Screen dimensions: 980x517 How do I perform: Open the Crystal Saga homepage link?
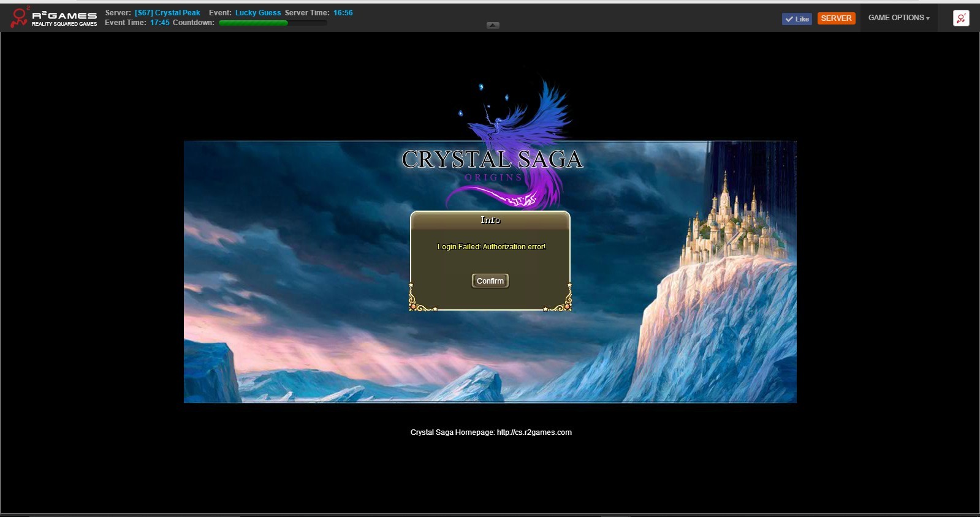(x=534, y=432)
